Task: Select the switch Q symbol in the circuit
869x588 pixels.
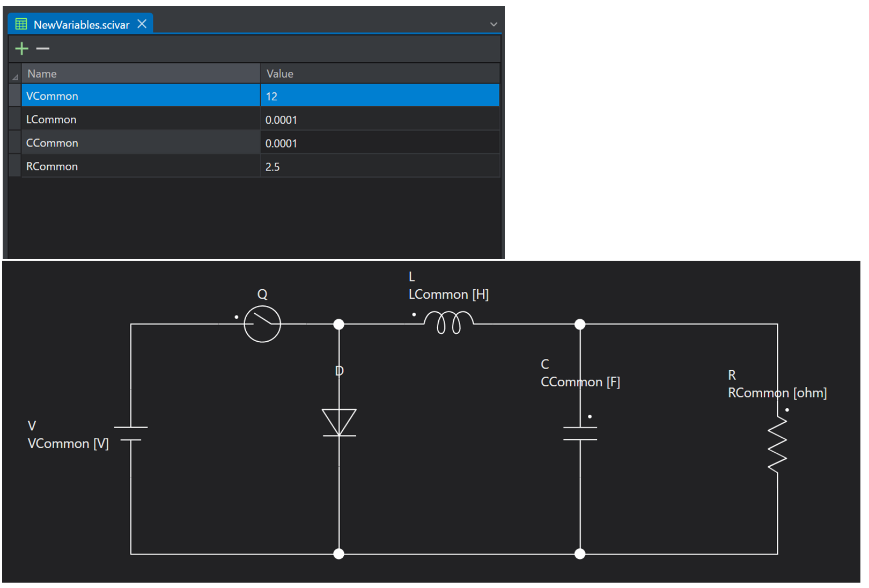Action: [x=262, y=324]
